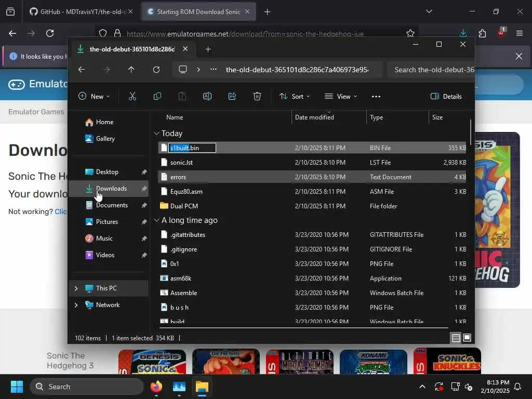Viewport: 532px width, 399px height.
Task: Collapse the Today file group
Action: tap(156, 134)
